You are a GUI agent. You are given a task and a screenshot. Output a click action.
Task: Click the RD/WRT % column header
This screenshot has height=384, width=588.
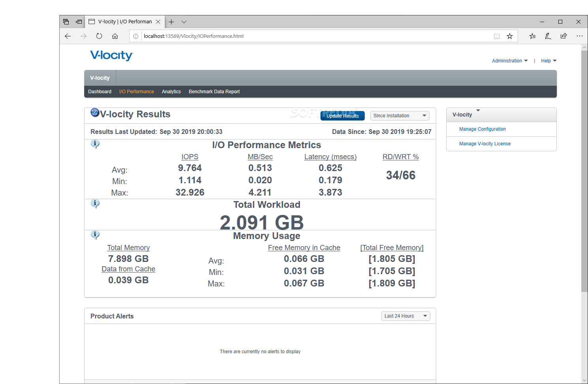[401, 157]
